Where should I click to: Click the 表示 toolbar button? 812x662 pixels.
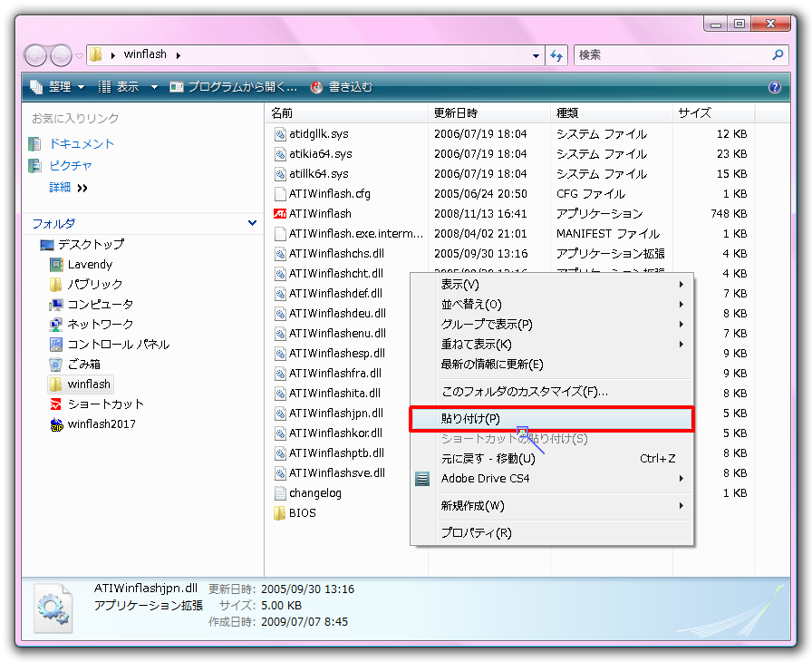[119, 87]
